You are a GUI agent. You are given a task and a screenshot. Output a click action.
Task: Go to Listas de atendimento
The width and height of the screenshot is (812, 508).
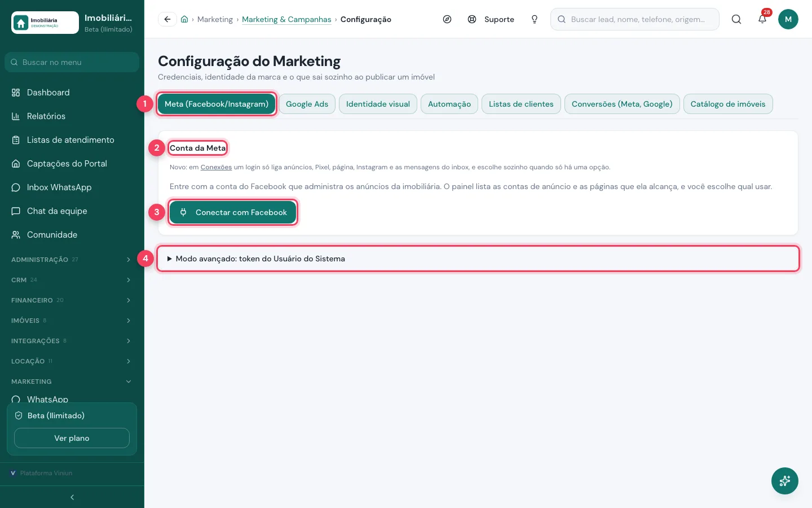pos(72,140)
